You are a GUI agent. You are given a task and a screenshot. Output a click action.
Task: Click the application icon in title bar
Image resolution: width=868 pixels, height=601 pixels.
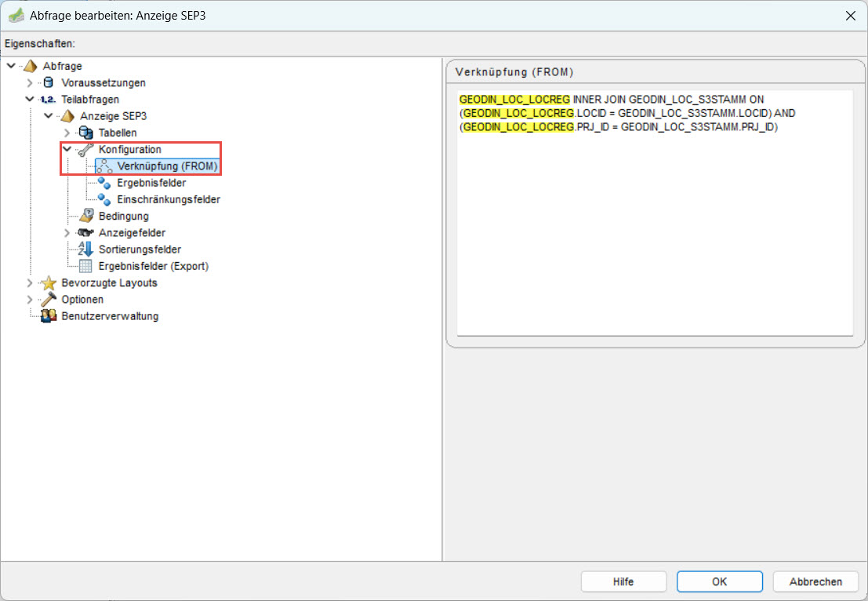pos(16,16)
